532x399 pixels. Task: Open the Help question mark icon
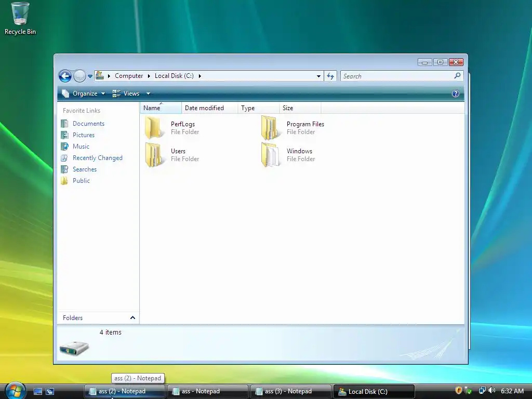[x=455, y=94]
